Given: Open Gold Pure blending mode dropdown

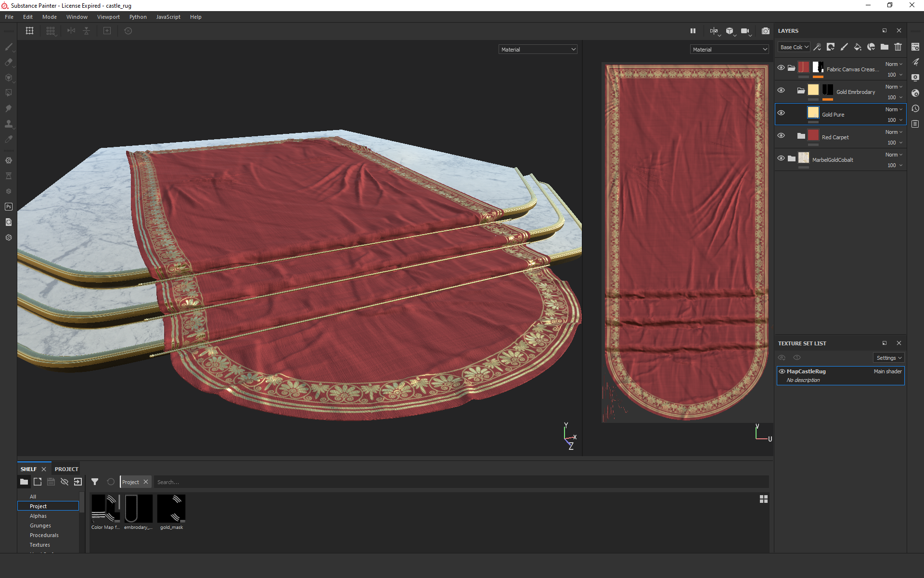Looking at the screenshot, I should click(894, 109).
